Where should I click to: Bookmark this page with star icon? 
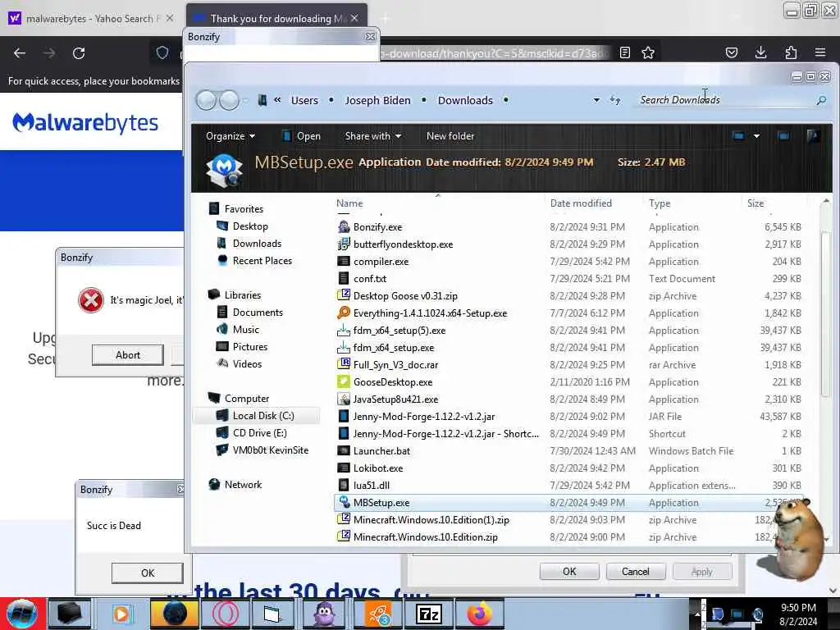648,52
